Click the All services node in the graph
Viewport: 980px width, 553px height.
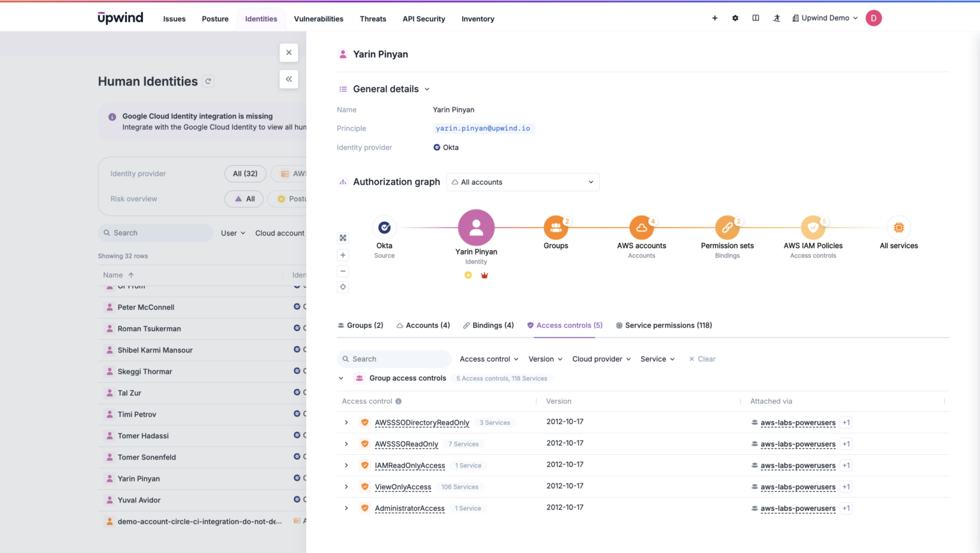[898, 227]
